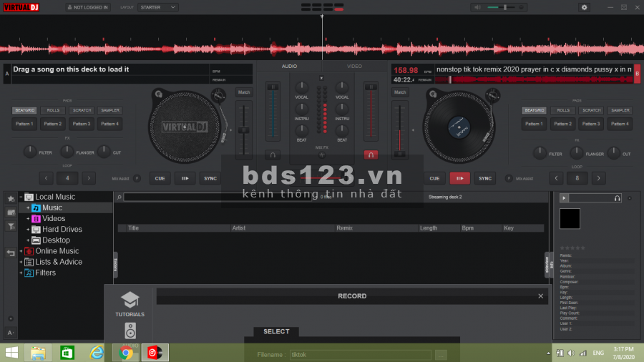Click the Online Music icon
The width and height of the screenshot is (644, 362).
tap(29, 251)
